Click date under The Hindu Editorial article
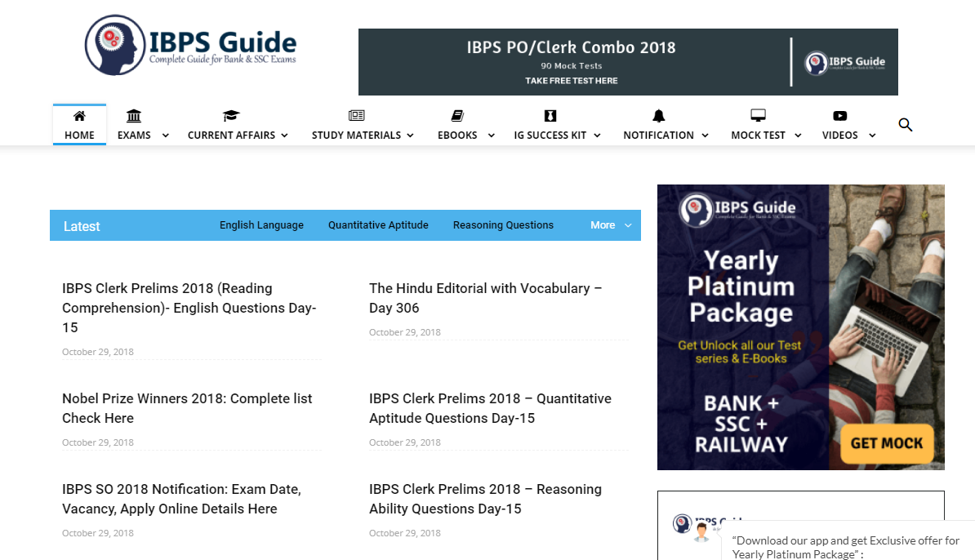Screen dimensions: 975x560 [405, 332]
